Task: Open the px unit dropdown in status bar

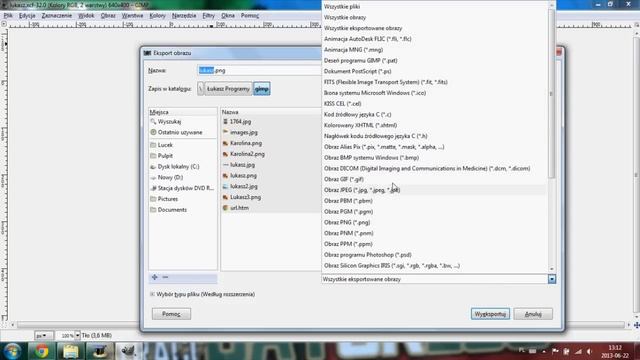Action: (x=44, y=336)
